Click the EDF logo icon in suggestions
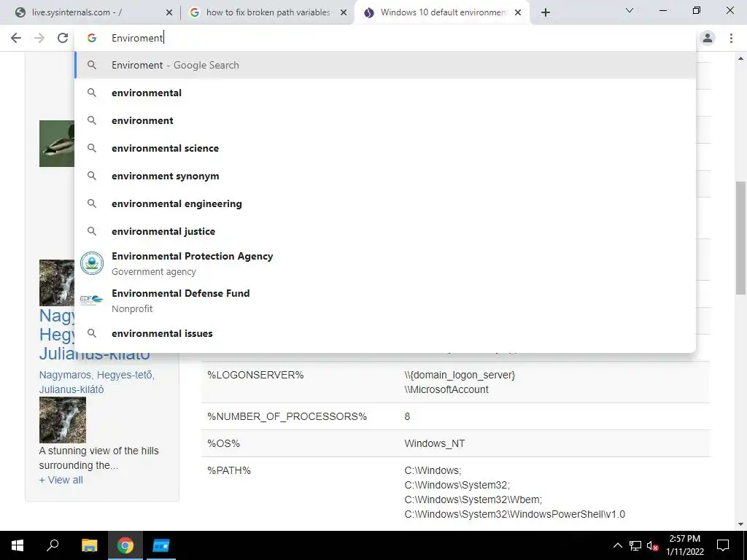 [x=91, y=300]
